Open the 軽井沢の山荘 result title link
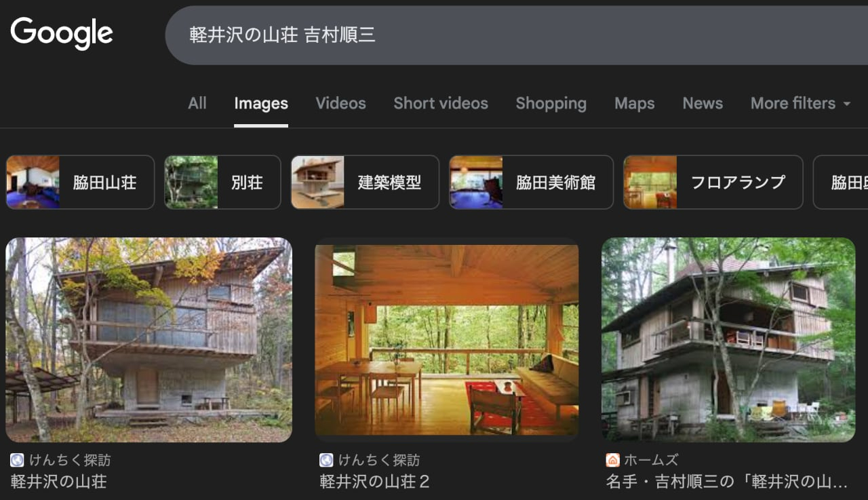Viewport: 868px width, 500px height. 58,482
